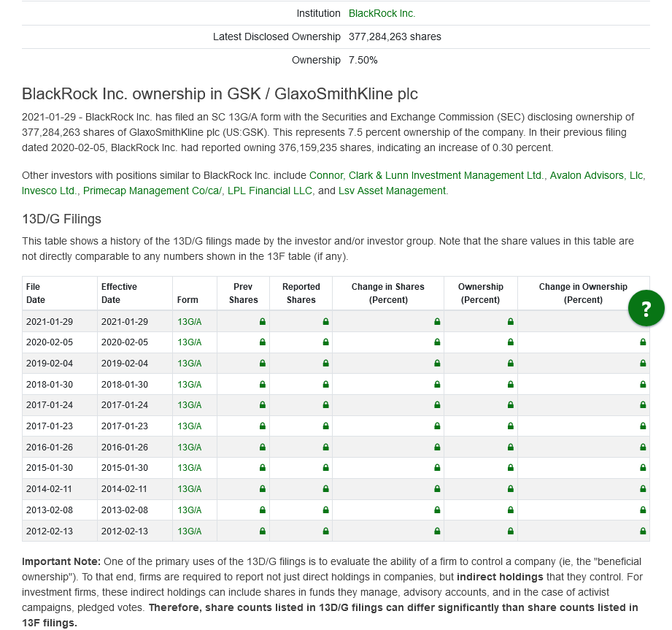Click Ownership Percent lock for 2021-01-29 row
672x630 pixels.
pos(511,321)
